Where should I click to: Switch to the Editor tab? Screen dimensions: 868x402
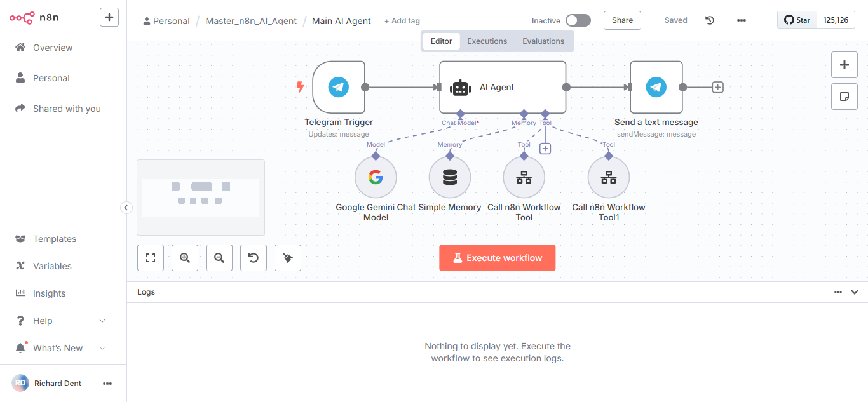(x=441, y=41)
